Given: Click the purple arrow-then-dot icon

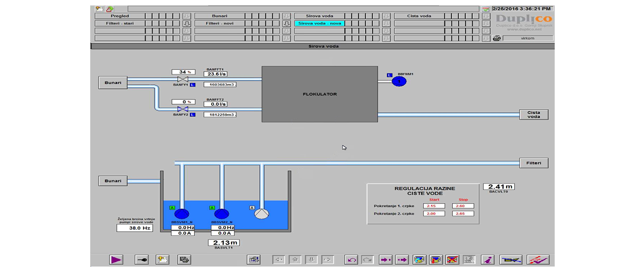Looking at the screenshot, I should coord(386,260).
